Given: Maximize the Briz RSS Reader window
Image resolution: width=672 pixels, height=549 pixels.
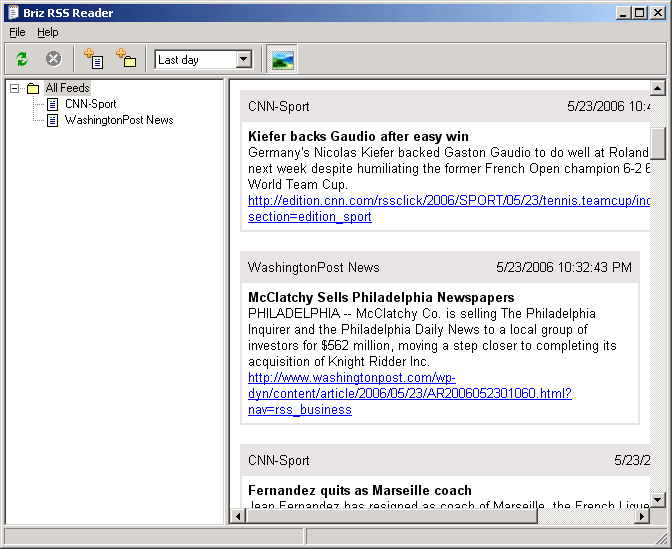Looking at the screenshot, I should (639, 13).
